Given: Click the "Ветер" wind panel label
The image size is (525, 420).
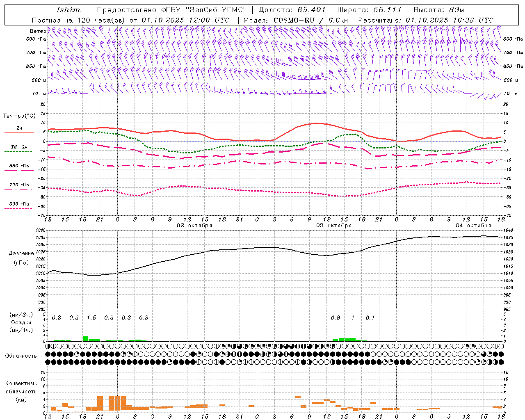Looking at the screenshot, I should (x=38, y=31).
